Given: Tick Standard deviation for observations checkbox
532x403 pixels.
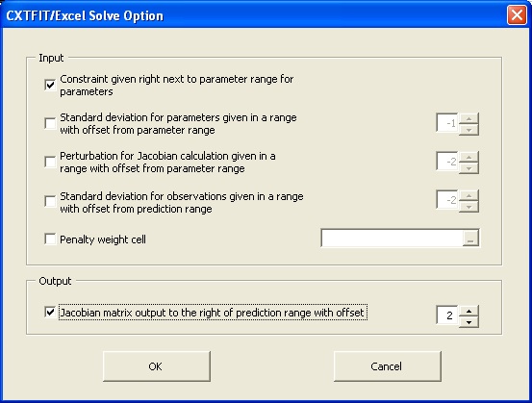Looking at the screenshot, I should click(50, 201).
